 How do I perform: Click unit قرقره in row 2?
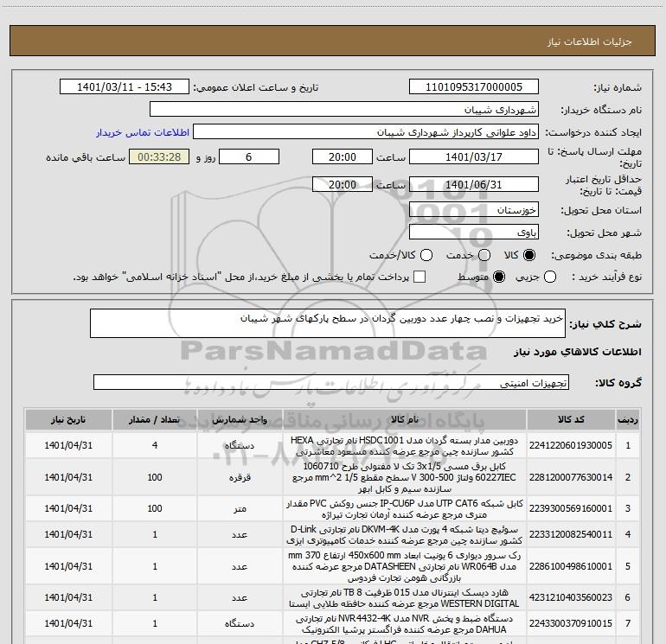(x=240, y=477)
